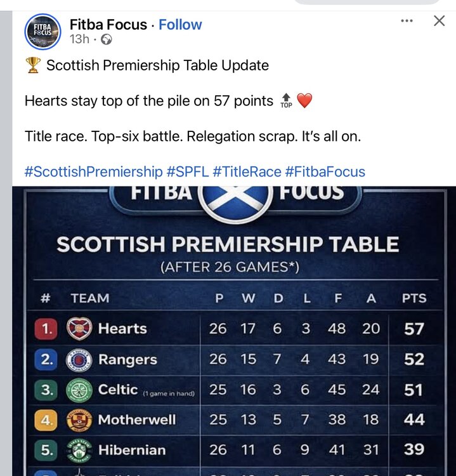Click the 13h post timestamp
The width and height of the screenshot is (456, 476).
pyautogui.click(x=79, y=40)
